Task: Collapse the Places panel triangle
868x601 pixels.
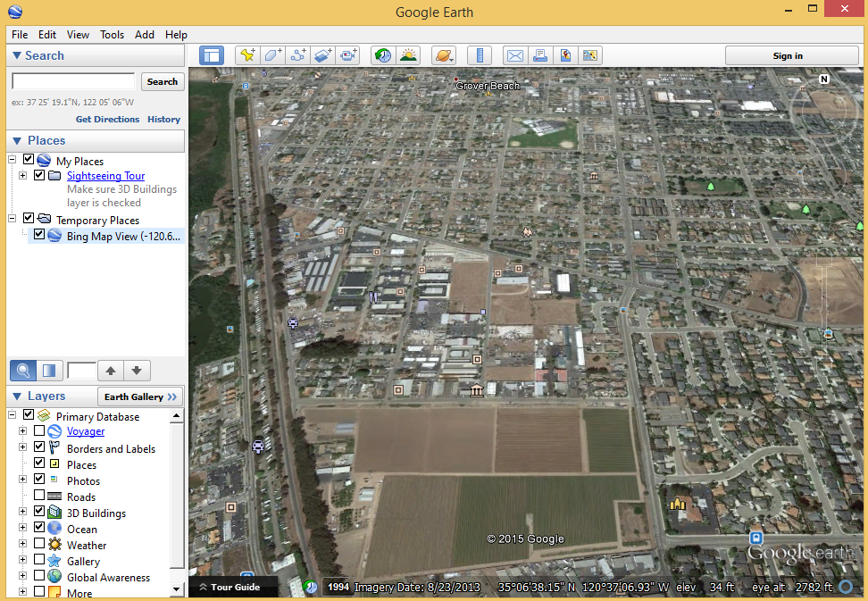Action: [x=17, y=140]
